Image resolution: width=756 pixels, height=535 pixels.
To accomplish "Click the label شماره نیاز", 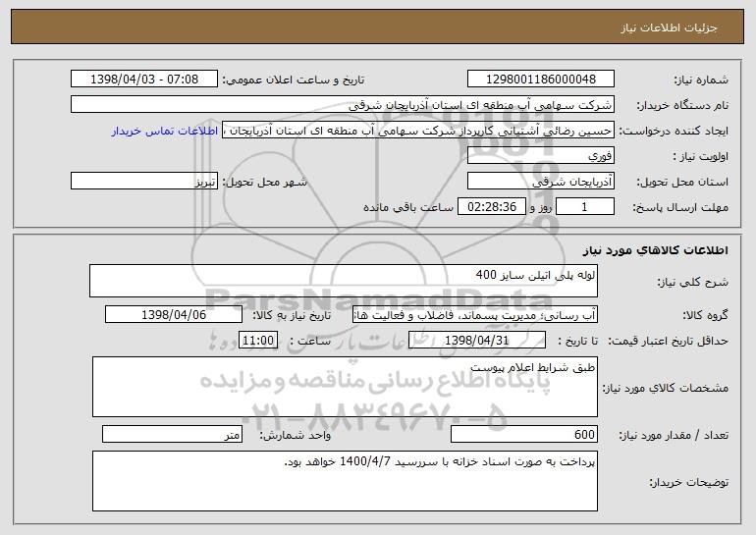I will (x=701, y=80).
